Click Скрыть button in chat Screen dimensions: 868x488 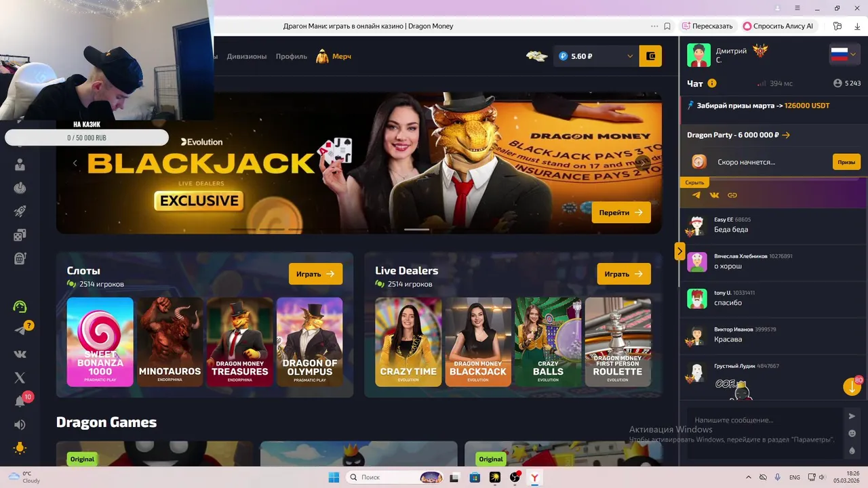[694, 182]
